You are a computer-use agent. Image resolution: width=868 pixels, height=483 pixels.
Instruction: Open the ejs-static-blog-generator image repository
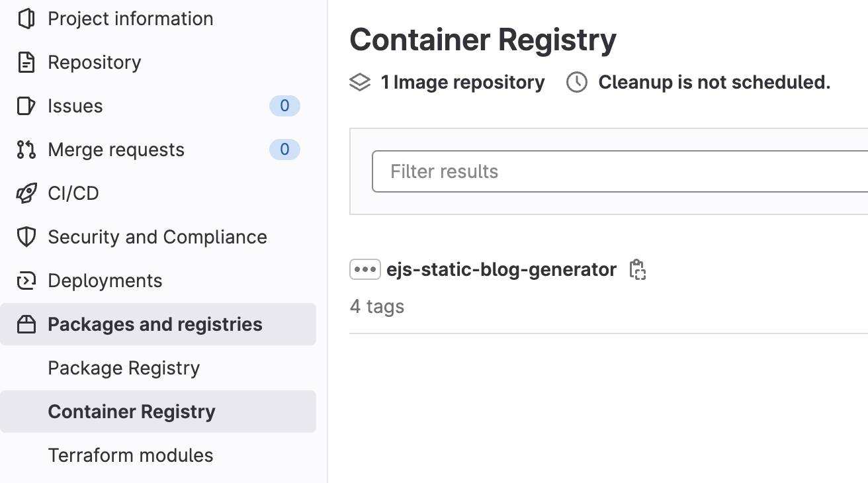pos(501,270)
